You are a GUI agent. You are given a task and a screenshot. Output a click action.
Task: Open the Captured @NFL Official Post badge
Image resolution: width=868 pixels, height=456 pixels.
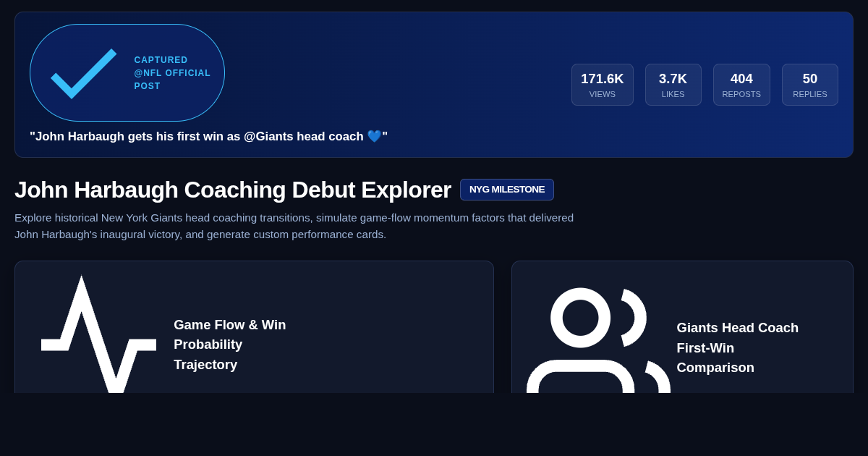[x=127, y=73]
